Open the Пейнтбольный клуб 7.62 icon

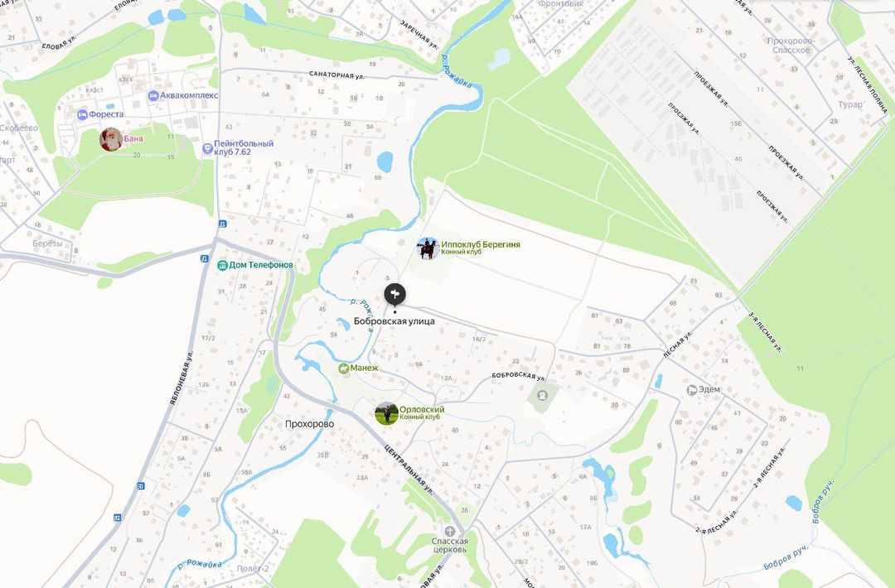click(207, 148)
